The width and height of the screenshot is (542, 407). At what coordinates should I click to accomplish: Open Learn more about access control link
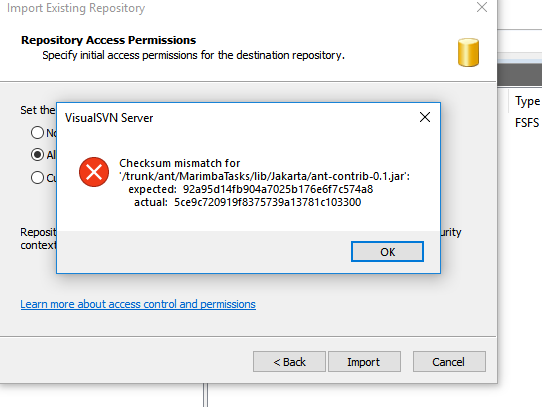138,304
